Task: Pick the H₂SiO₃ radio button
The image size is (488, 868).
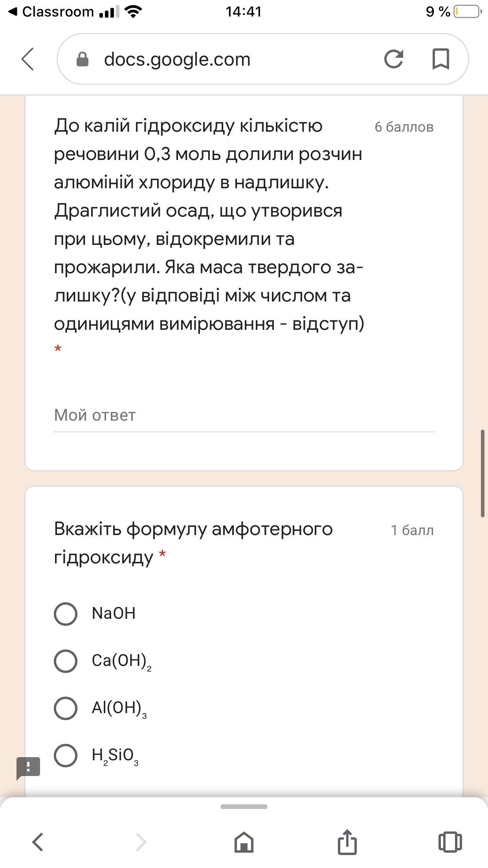Action: [66, 755]
